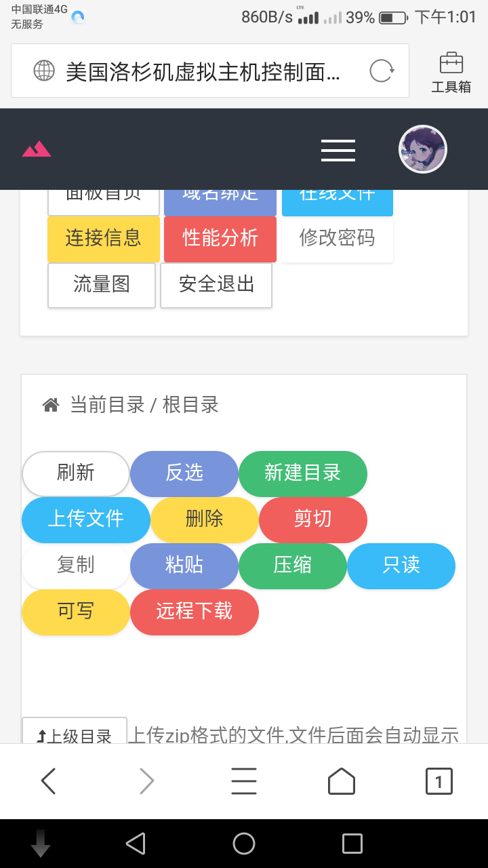Screen dimensions: 488x868
Task: Go to the browser home page icon
Action: point(342,781)
